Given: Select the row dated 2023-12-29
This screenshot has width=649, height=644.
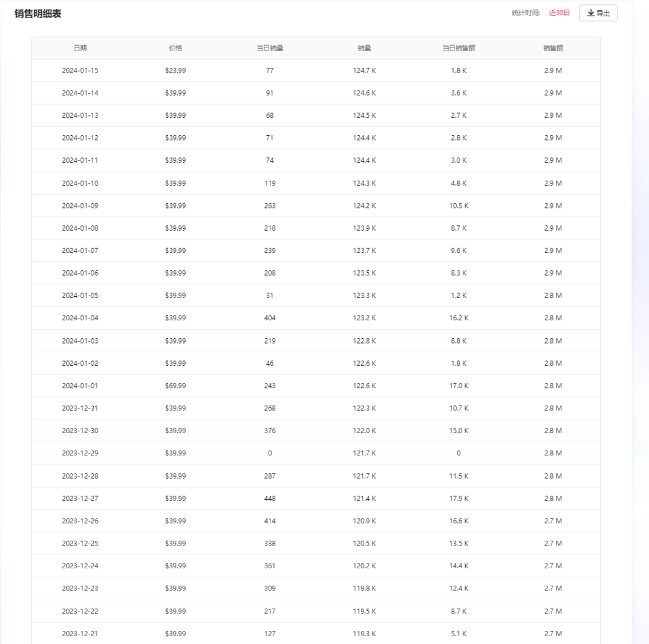Looking at the screenshot, I should pyautogui.click(x=81, y=453).
